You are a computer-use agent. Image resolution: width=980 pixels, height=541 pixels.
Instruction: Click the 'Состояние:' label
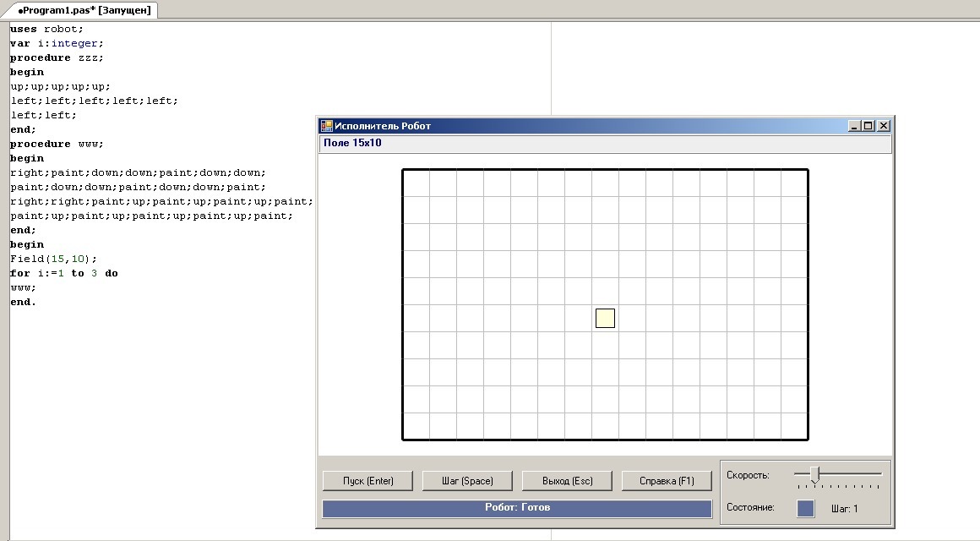pos(750,507)
